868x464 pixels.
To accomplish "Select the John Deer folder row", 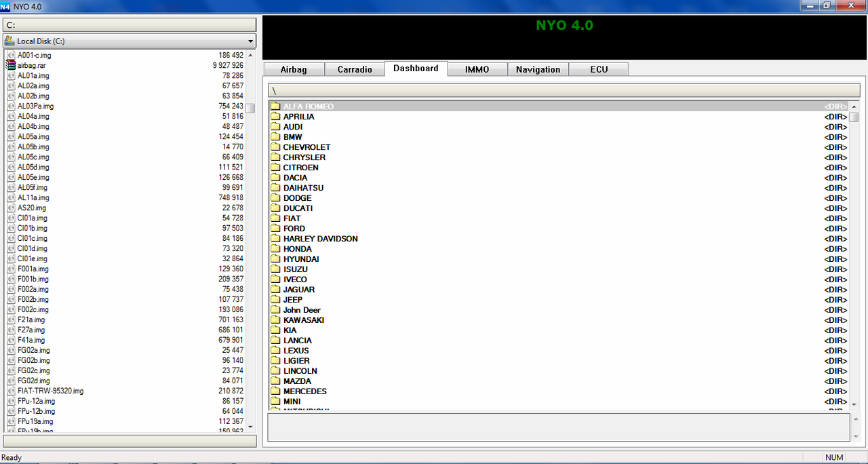I will pyautogui.click(x=559, y=310).
